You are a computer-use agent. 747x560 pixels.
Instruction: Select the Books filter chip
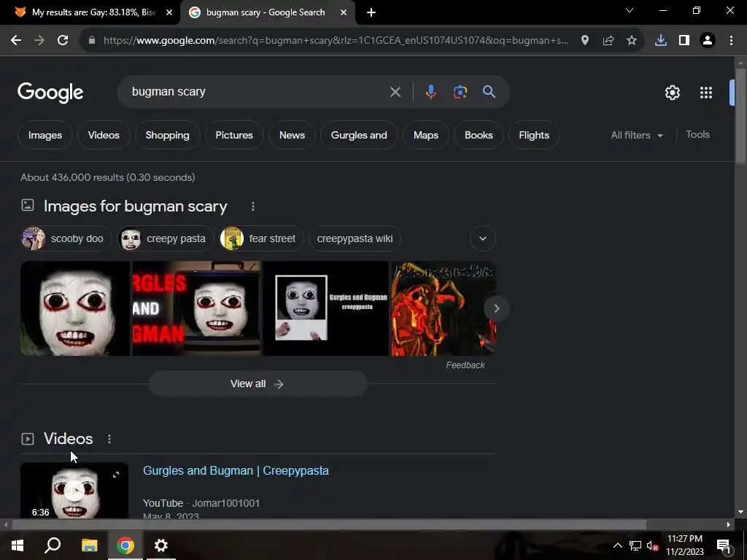point(479,135)
